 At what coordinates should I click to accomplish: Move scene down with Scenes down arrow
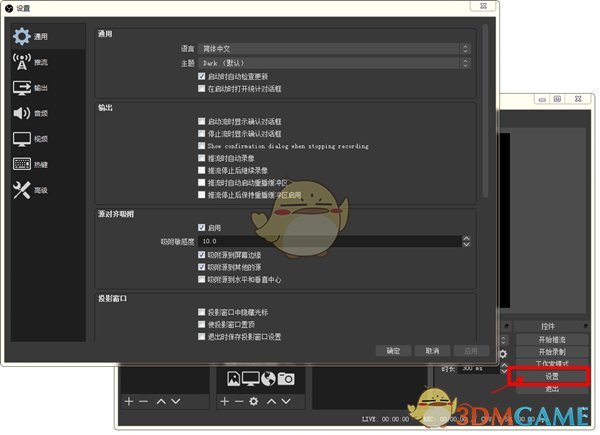pos(176,401)
